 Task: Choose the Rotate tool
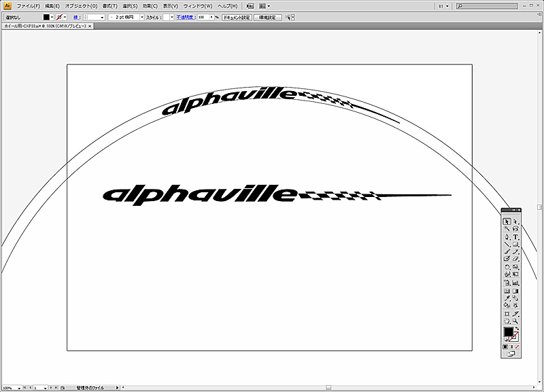point(507,267)
